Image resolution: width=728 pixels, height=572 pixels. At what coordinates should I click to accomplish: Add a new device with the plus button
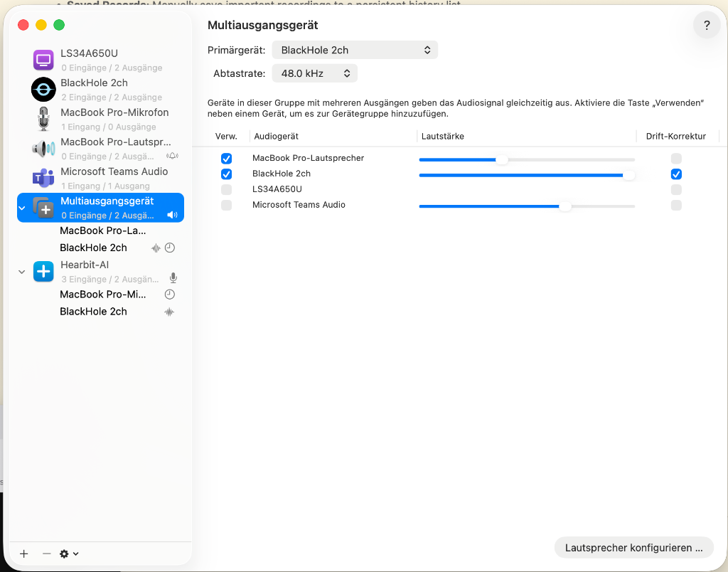pos(23,554)
